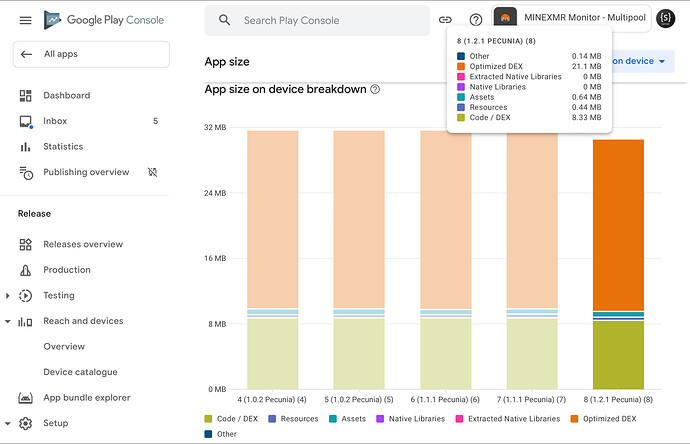This screenshot has width=690, height=444.
Task: Toggle Other legend series
Action: (x=220, y=434)
